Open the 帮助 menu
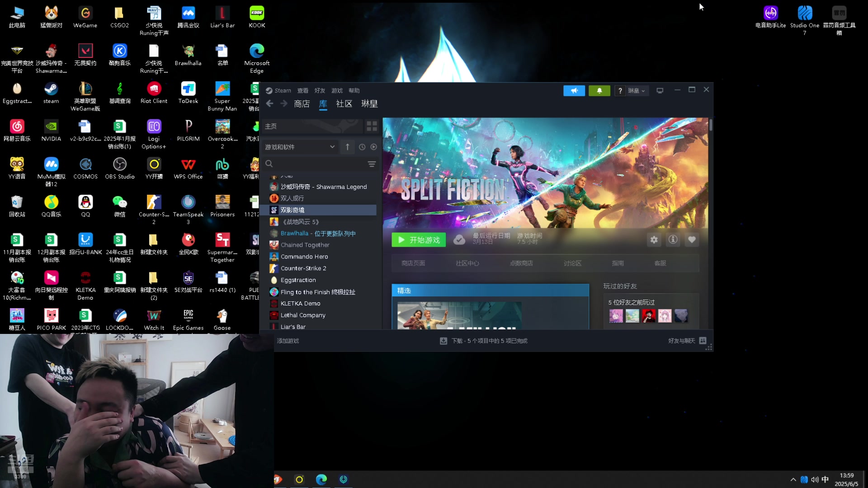Viewport: 868px width, 488px height. pyautogui.click(x=354, y=91)
